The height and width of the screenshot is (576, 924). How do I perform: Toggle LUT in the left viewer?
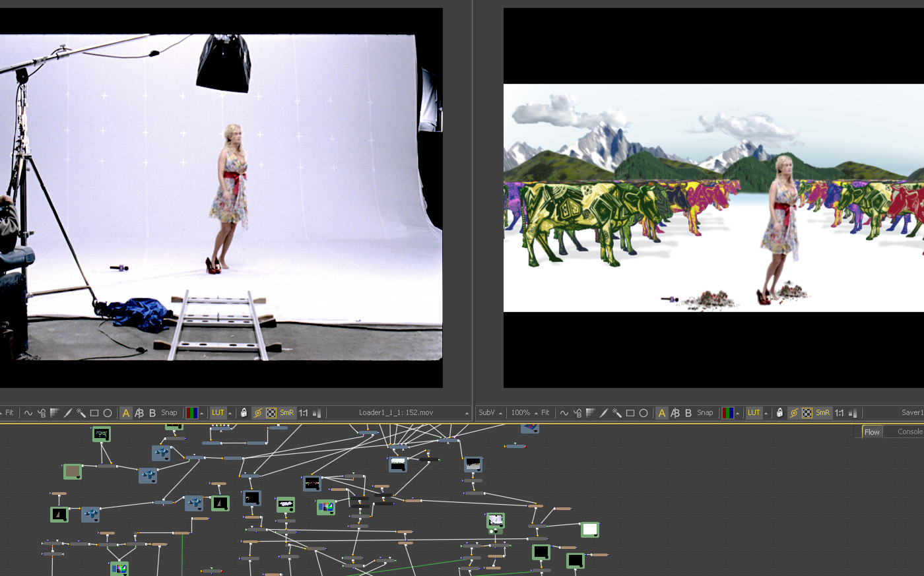218,413
